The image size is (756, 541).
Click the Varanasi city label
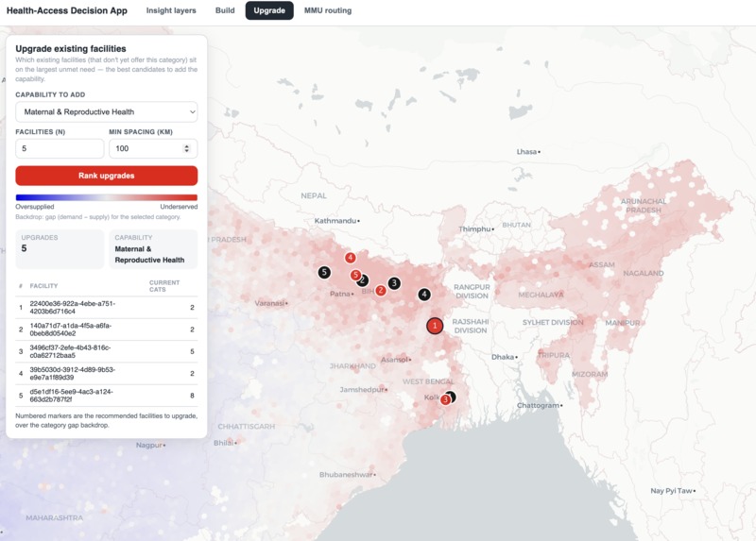269,303
